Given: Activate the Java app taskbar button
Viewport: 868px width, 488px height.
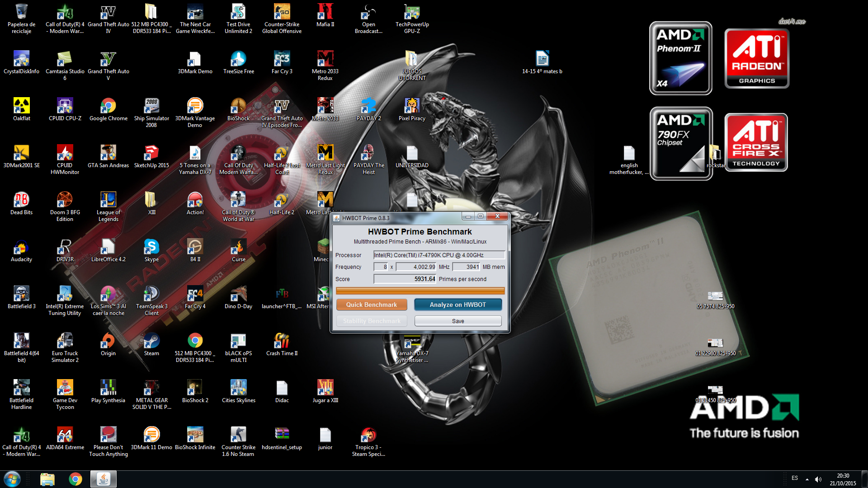Looking at the screenshot, I should click(x=104, y=479).
